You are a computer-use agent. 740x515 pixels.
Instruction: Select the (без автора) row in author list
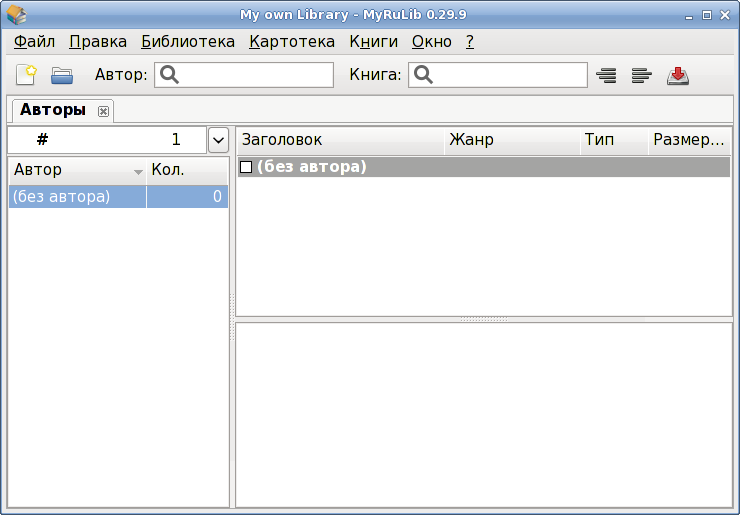point(76,197)
